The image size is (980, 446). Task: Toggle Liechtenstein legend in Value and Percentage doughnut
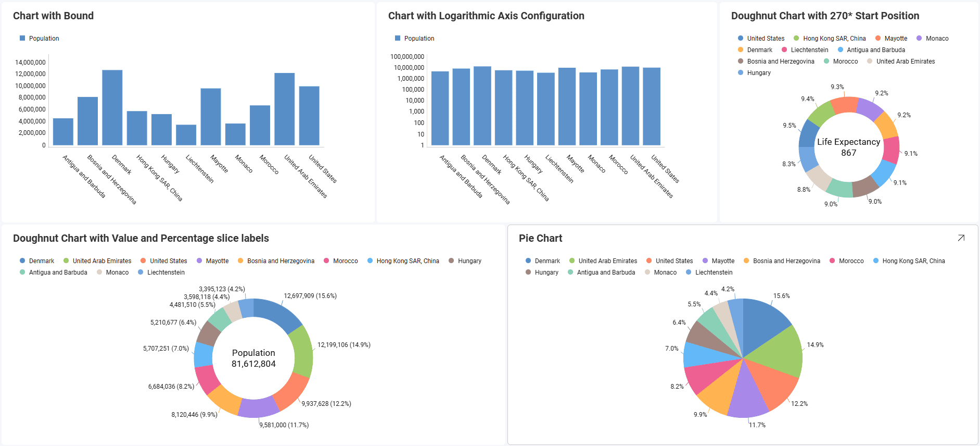tap(161, 272)
